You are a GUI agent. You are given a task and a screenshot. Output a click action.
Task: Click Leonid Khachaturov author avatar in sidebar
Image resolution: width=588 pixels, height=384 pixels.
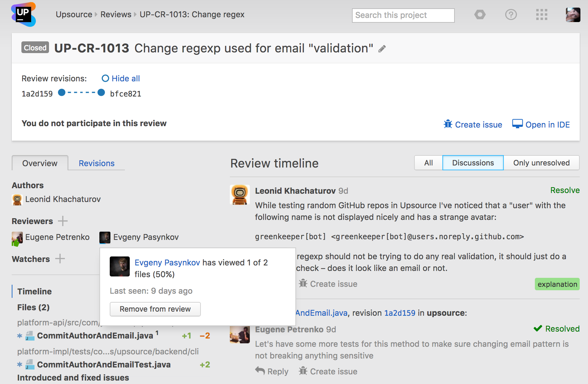click(17, 200)
